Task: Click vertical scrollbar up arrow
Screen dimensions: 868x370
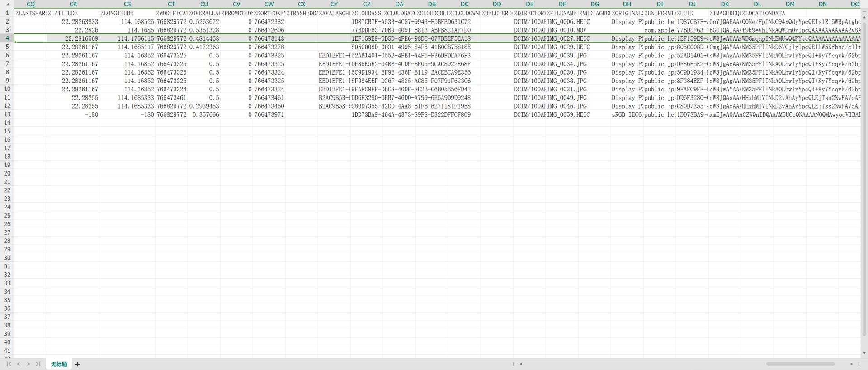Action: click(864, 16)
